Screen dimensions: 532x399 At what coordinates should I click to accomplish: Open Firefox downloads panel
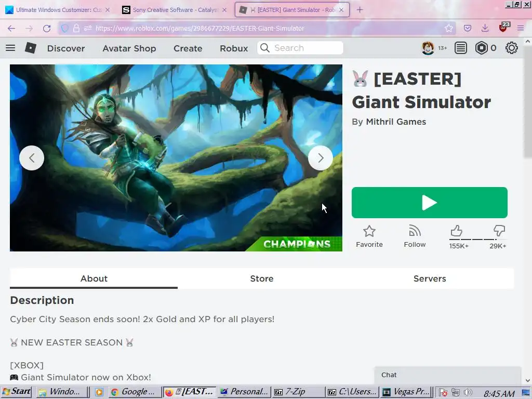click(485, 28)
